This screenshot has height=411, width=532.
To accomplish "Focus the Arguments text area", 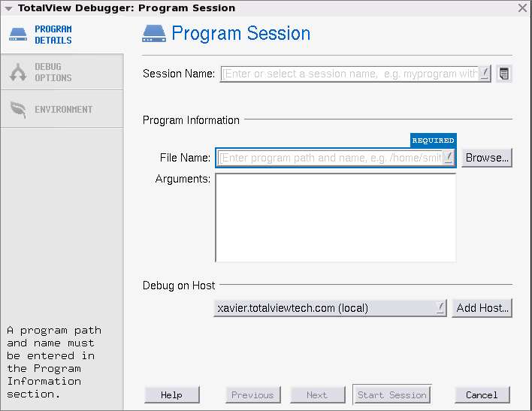I will (x=335, y=218).
